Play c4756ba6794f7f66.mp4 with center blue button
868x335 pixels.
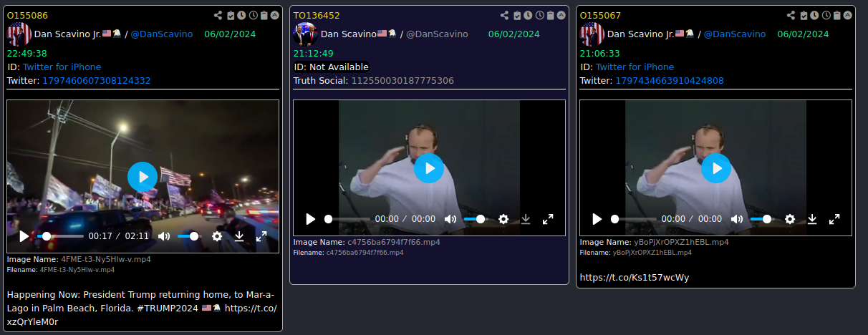coord(429,168)
